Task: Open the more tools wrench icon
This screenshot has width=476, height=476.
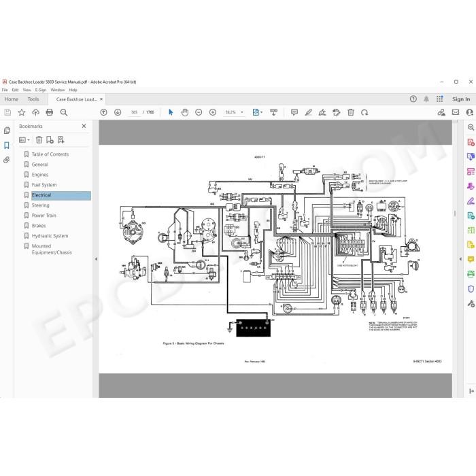Action: tap(471, 303)
